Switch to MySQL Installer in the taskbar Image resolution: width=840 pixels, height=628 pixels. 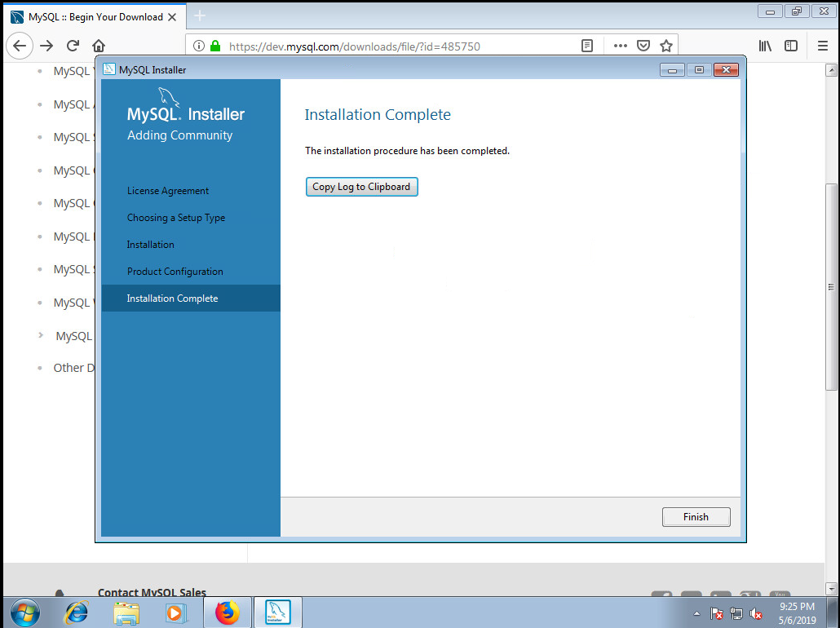pos(278,613)
